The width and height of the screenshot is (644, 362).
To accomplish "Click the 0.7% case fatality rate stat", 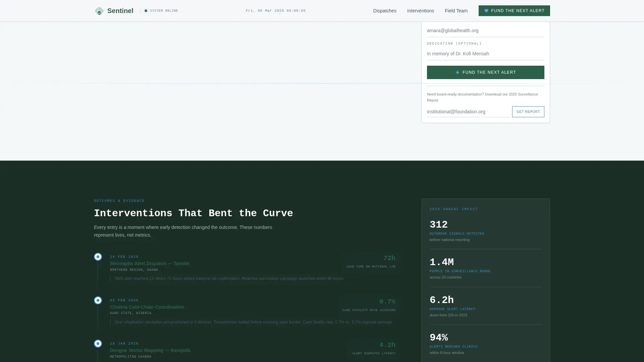I will coord(387,302).
